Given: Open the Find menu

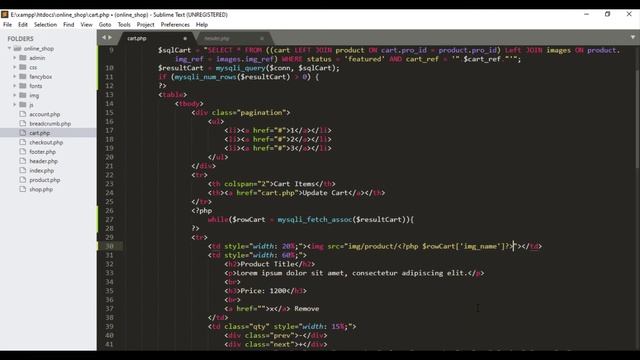Looking at the screenshot, I should (69, 24).
